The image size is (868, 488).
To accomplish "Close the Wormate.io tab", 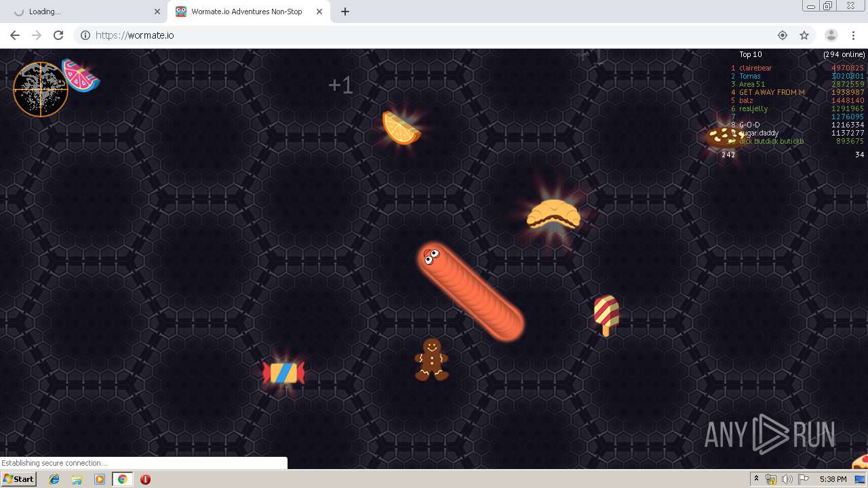I will coord(318,12).
